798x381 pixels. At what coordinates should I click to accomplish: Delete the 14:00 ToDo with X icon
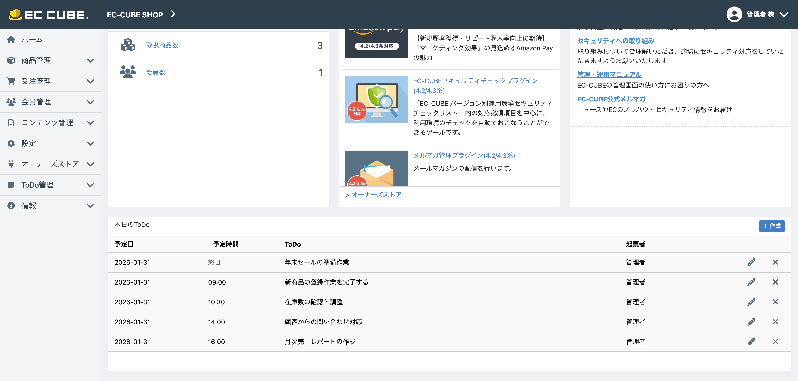[775, 322]
